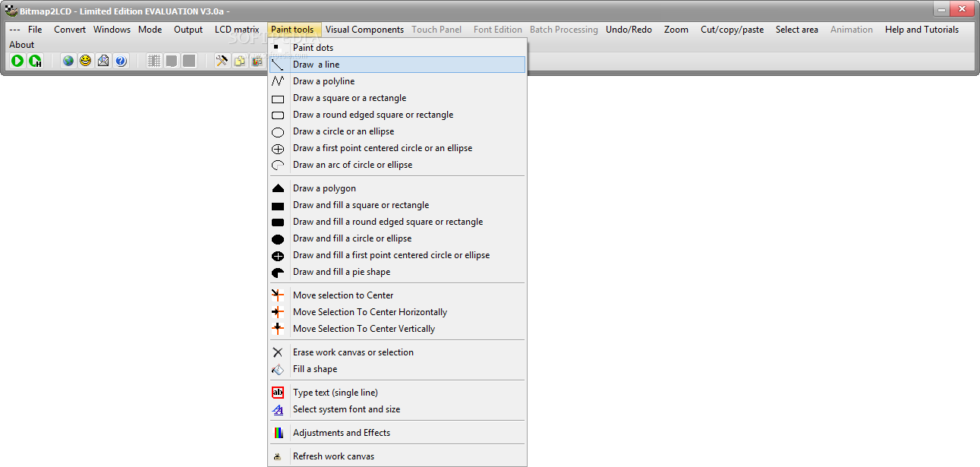Pick Draw and fill round edged square
Viewport: 980px width, 467px height.
click(397, 222)
